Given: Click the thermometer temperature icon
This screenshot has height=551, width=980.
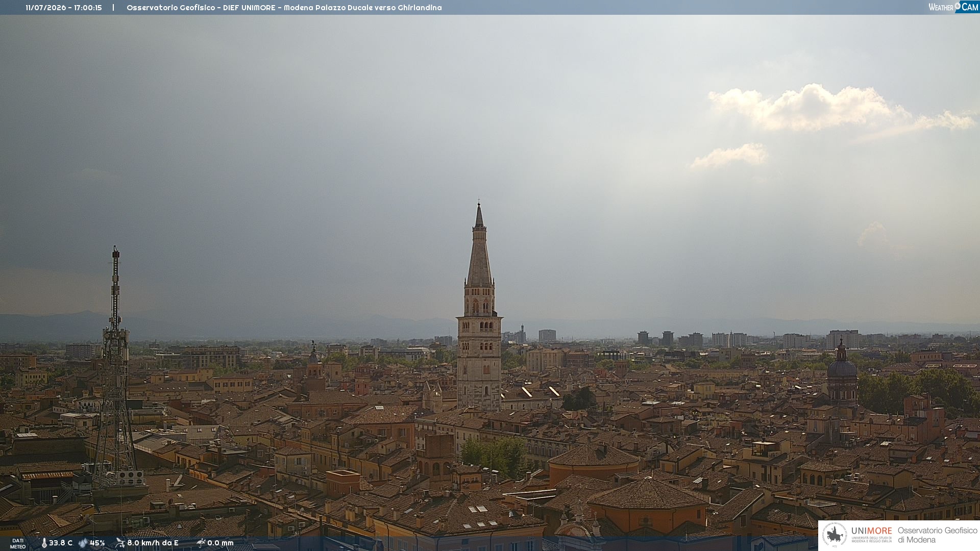Looking at the screenshot, I should pos(44,543).
